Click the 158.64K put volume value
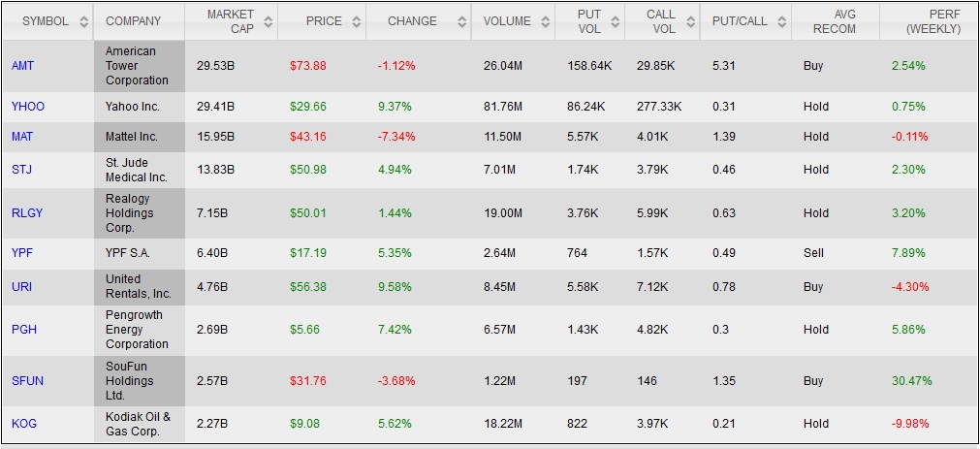 (x=589, y=66)
